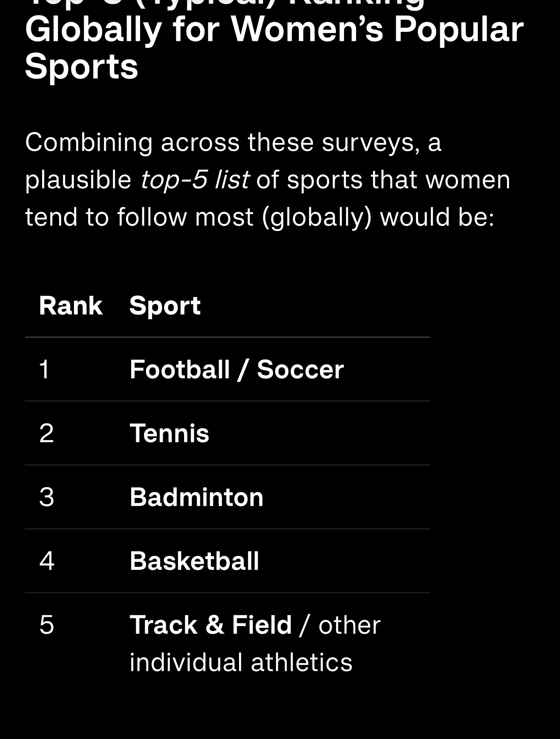This screenshot has height=739, width=560.
Task: Click rank number 4 in the table
Action: (47, 561)
